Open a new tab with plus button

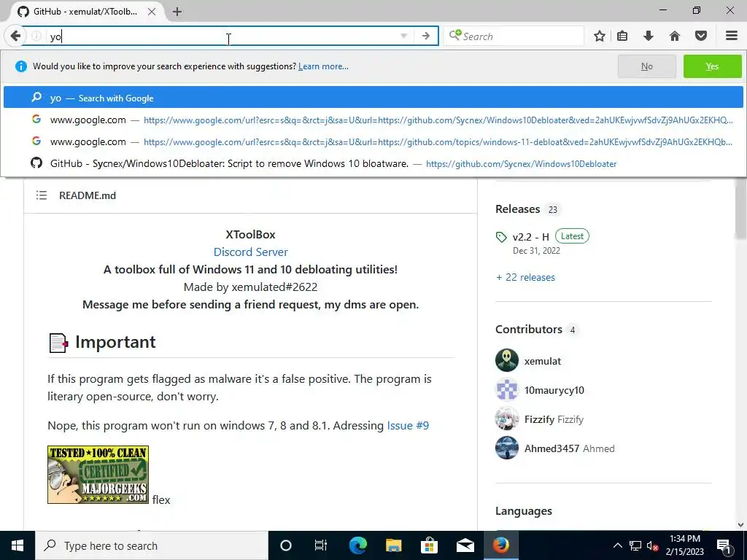(177, 12)
